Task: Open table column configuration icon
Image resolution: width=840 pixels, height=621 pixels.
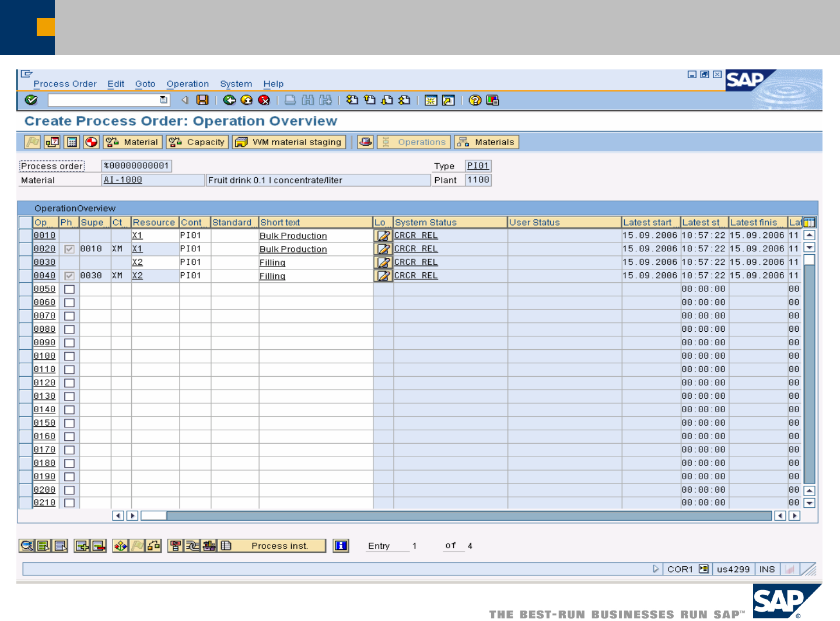Action: [x=809, y=222]
